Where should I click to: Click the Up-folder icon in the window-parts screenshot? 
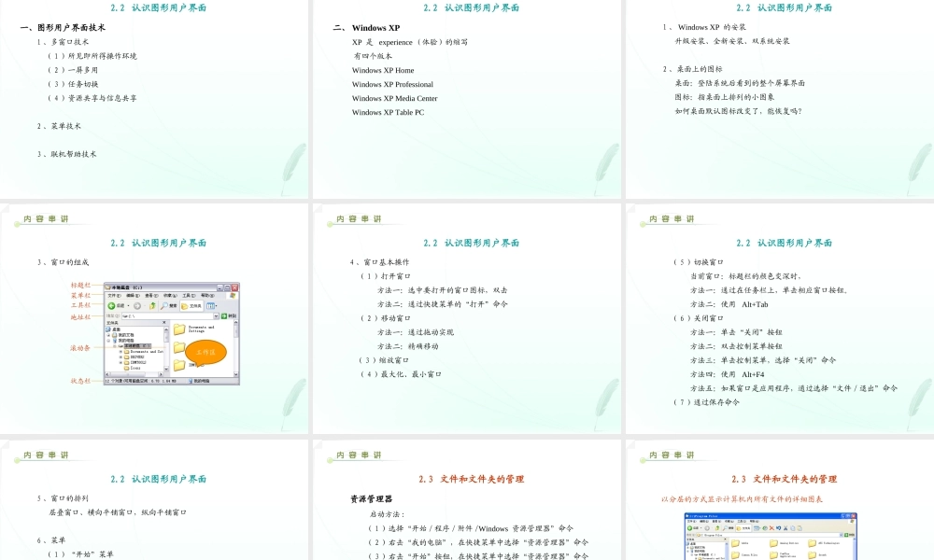(152, 306)
